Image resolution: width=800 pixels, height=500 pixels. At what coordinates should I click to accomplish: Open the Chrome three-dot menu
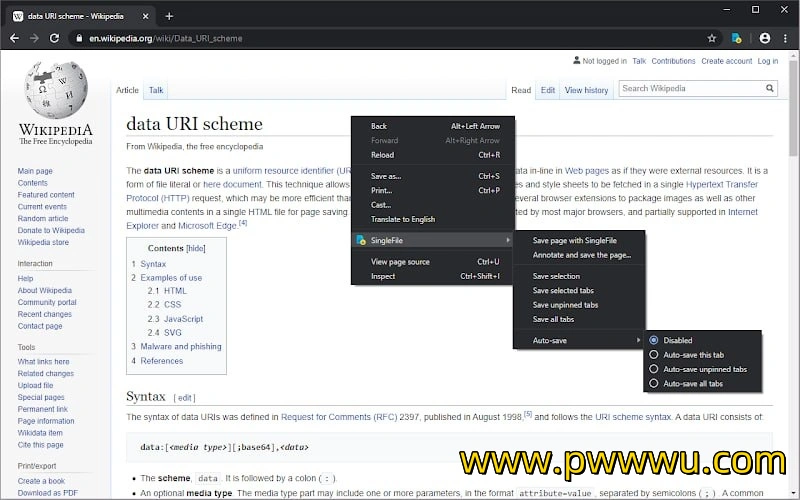click(x=785, y=38)
